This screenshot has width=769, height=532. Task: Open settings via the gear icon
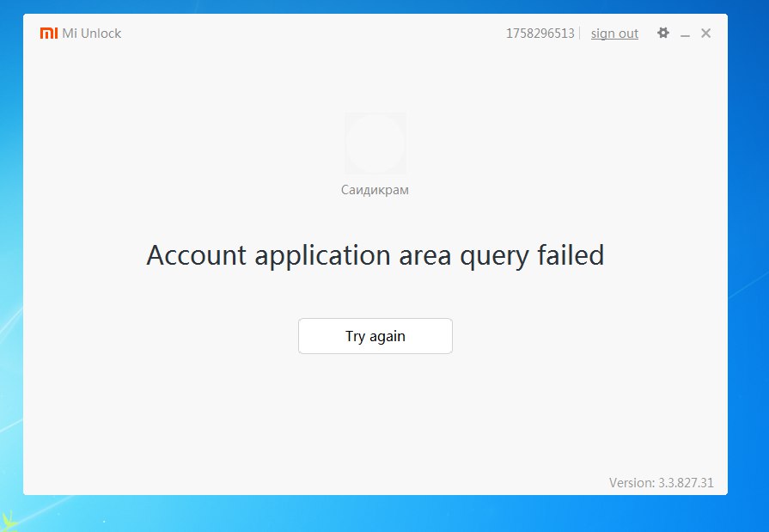[663, 33]
